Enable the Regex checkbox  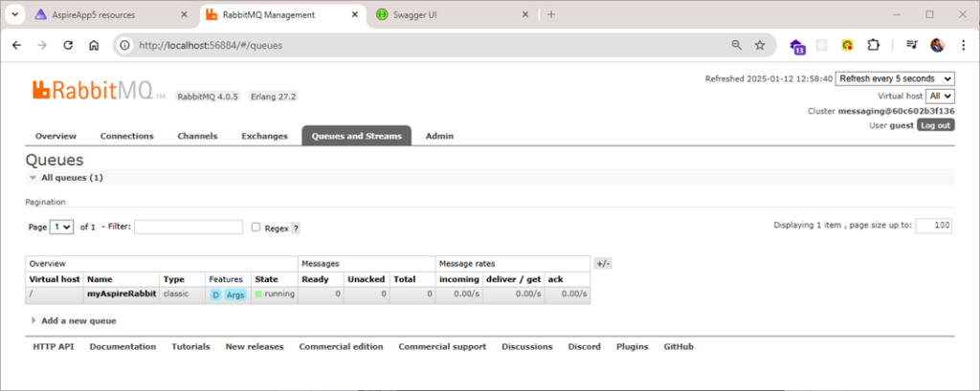point(256,228)
